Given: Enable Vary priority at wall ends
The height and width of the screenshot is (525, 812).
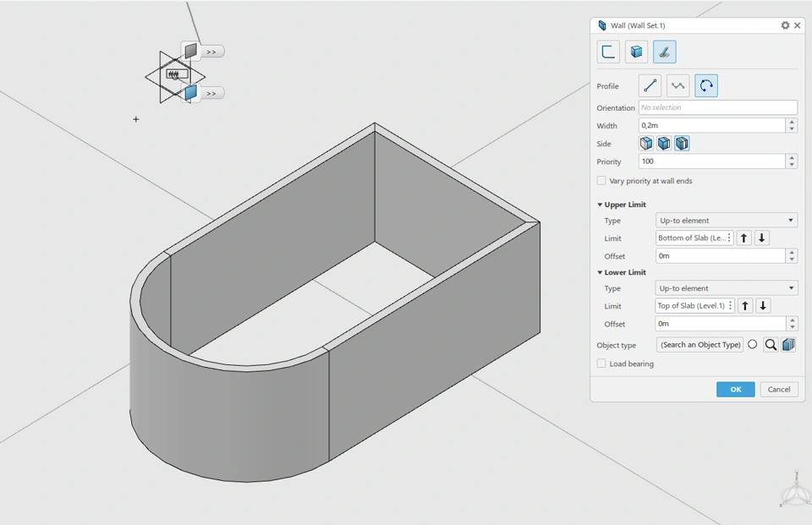Looking at the screenshot, I should pos(601,181).
